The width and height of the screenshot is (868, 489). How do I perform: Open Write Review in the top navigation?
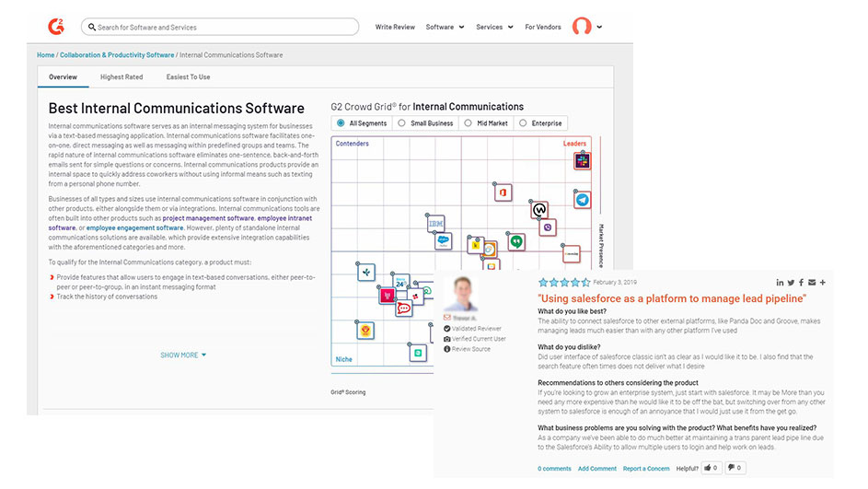pyautogui.click(x=395, y=27)
